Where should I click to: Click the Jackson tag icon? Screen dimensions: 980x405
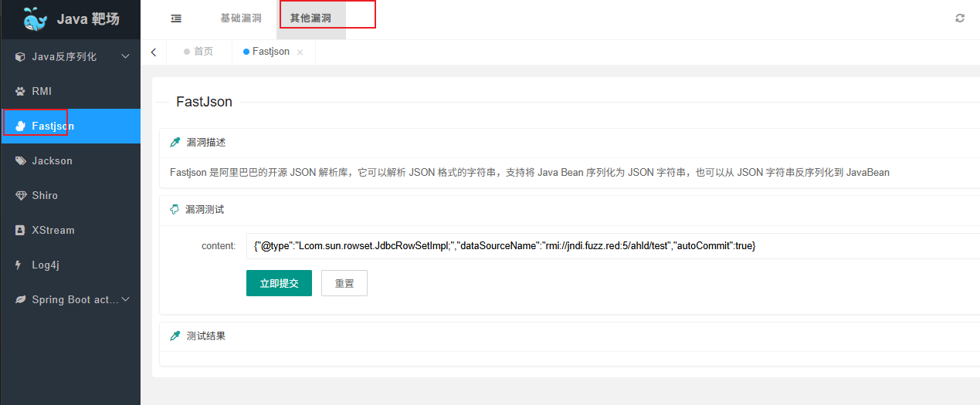tap(21, 160)
